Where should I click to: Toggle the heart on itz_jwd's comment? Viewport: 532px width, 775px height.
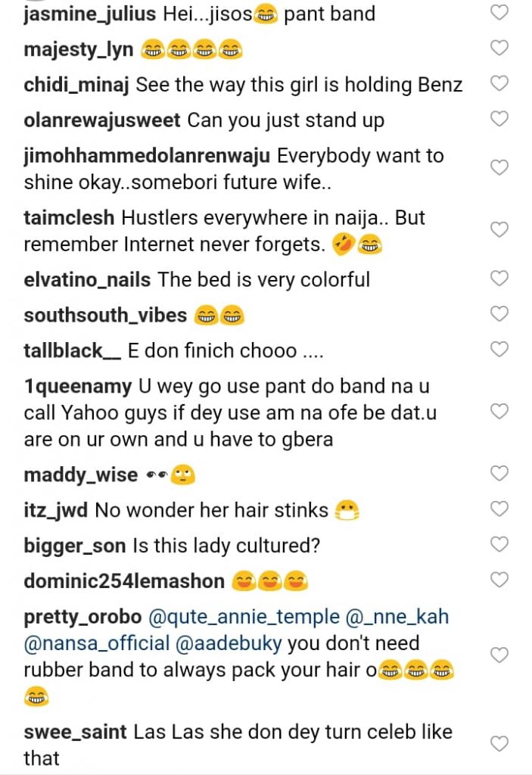point(499,509)
